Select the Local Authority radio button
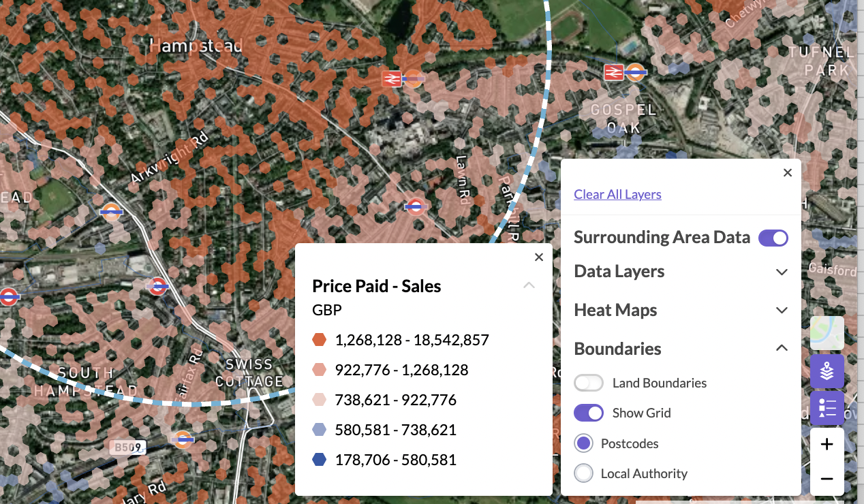The height and width of the screenshot is (504, 864). [x=583, y=473]
